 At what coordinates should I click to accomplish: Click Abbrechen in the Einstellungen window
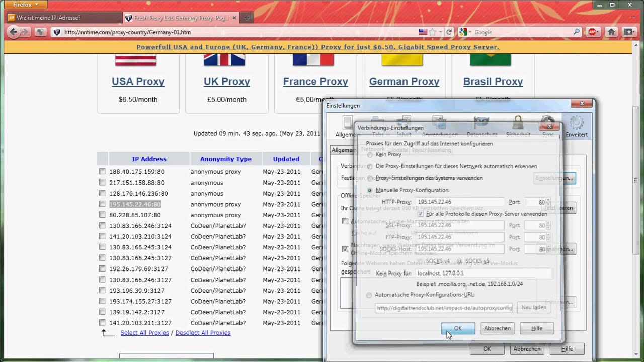coord(527,349)
